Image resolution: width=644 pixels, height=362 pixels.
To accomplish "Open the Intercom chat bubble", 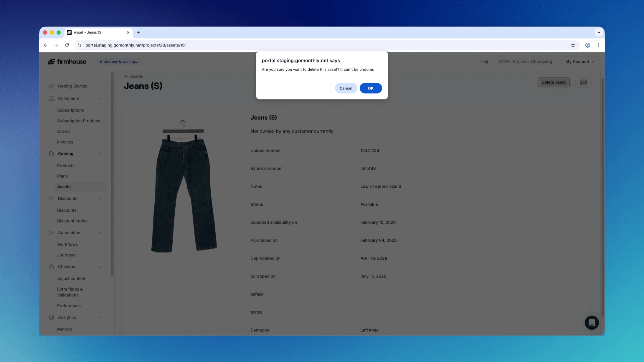I will pyautogui.click(x=592, y=323).
